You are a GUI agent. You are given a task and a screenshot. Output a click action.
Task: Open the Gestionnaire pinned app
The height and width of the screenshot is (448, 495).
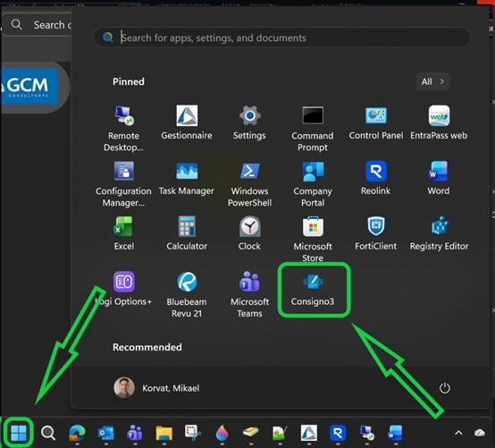click(187, 123)
